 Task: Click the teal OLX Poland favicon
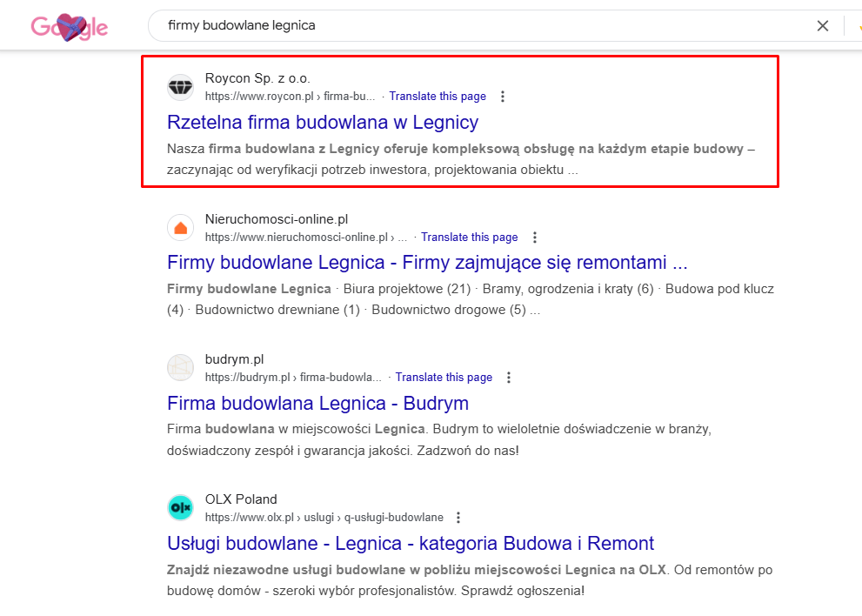(180, 507)
